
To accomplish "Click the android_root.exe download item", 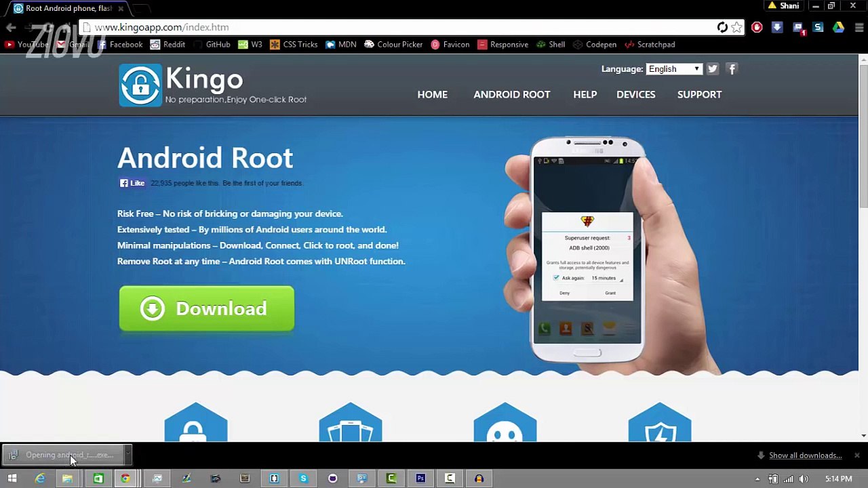I will tap(62, 455).
